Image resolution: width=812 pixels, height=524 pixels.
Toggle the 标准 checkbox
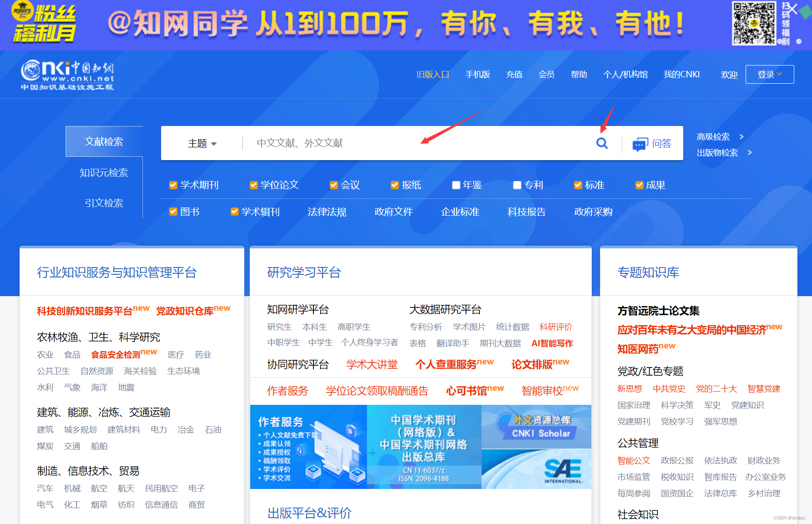(x=578, y=185)
